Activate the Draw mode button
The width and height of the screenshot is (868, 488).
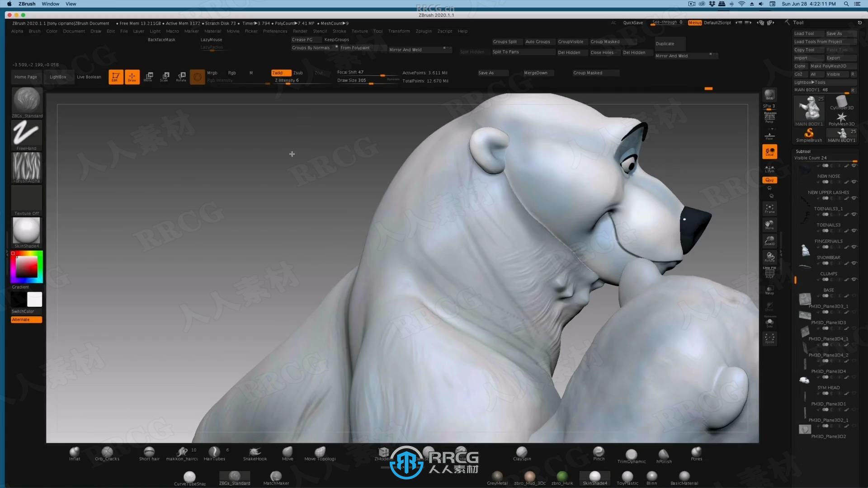132,77
